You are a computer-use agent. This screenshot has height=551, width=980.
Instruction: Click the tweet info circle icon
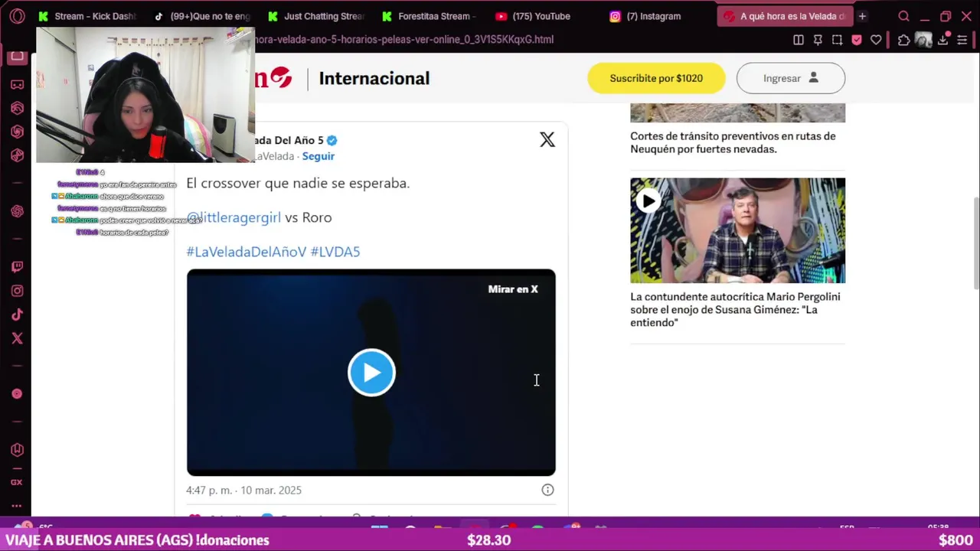coord(547,490)
